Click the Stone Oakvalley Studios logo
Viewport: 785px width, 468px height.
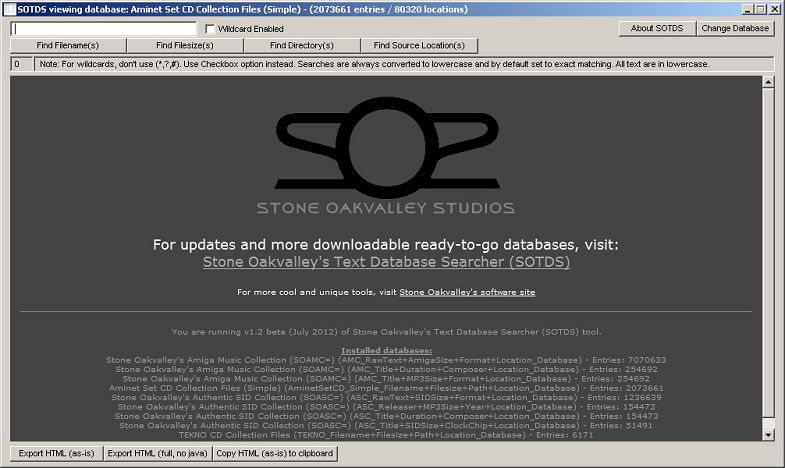[x=385, y=160]
